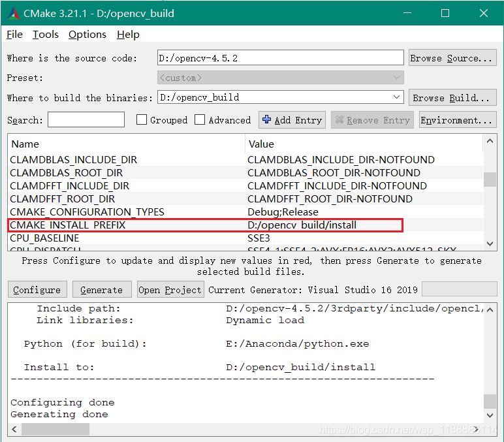Select the CMAKE_CONFIGURATION_TYPES row name

(87, 212)
